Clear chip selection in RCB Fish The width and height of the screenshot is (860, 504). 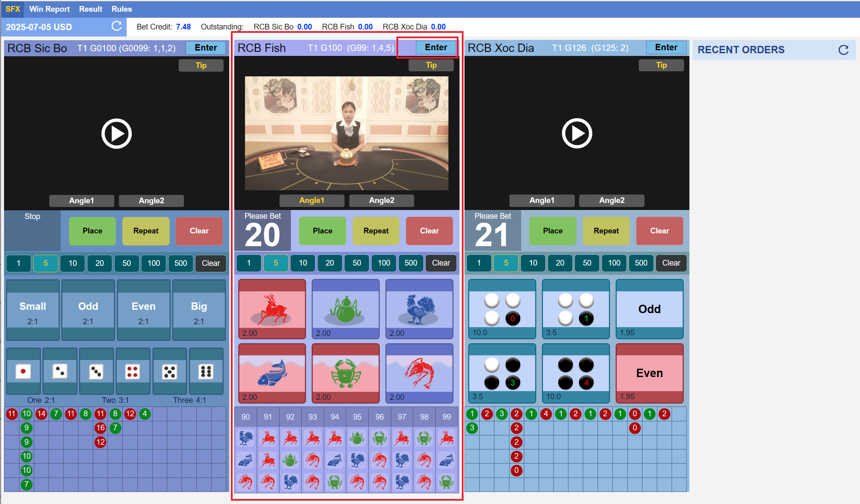click(441, 263)
